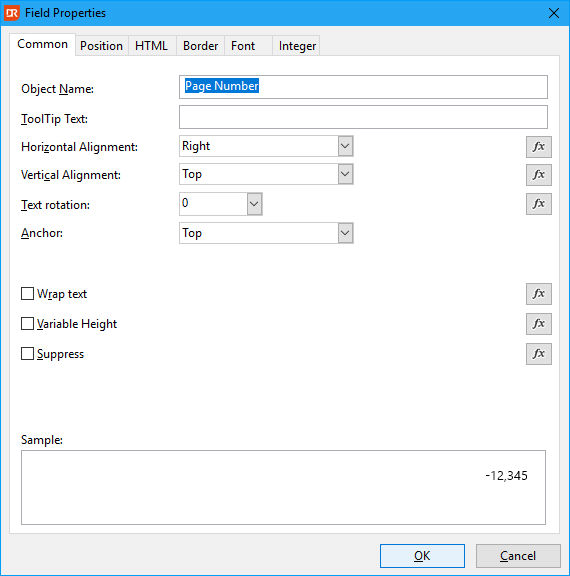Open formula editor for Suppress option

click(538, 354)
